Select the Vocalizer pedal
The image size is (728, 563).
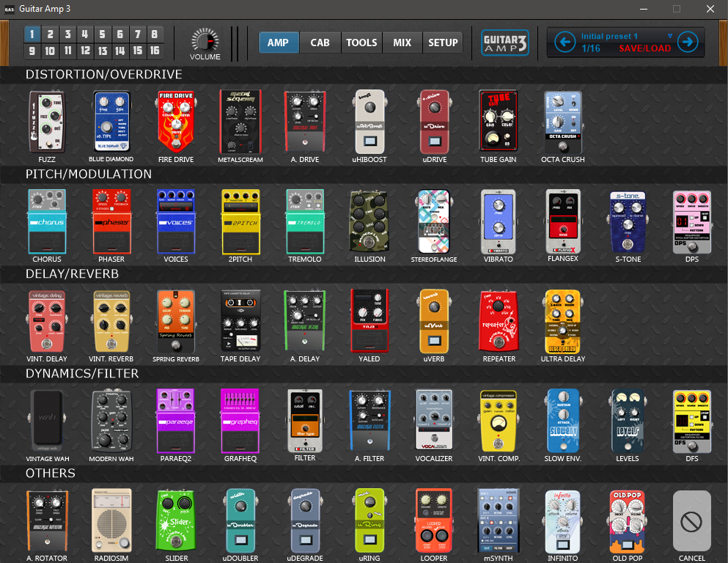[433, 421]
